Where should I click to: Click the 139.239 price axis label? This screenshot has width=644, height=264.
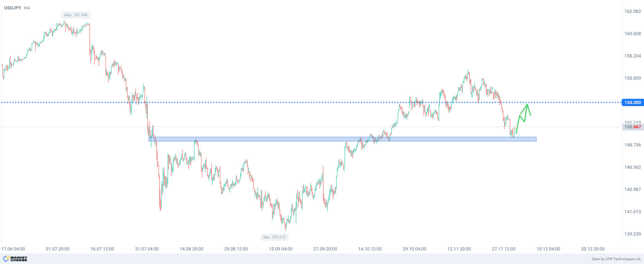pyautogui.click(x=632, y=234)
